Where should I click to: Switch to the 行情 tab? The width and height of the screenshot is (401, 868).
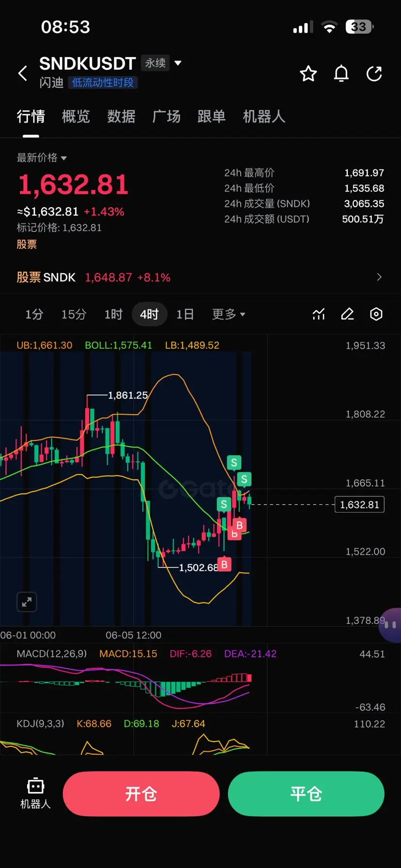(x=31, y=116)
